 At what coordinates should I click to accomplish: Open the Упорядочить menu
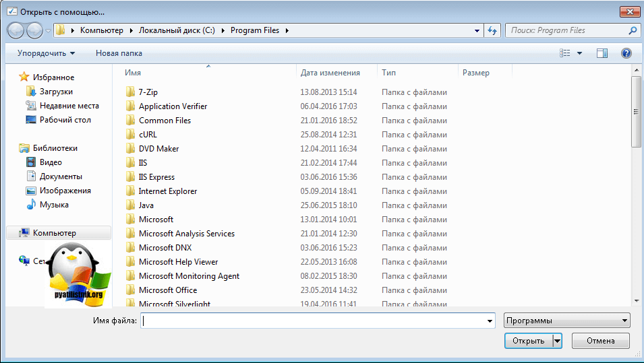(x=46, y=53)
